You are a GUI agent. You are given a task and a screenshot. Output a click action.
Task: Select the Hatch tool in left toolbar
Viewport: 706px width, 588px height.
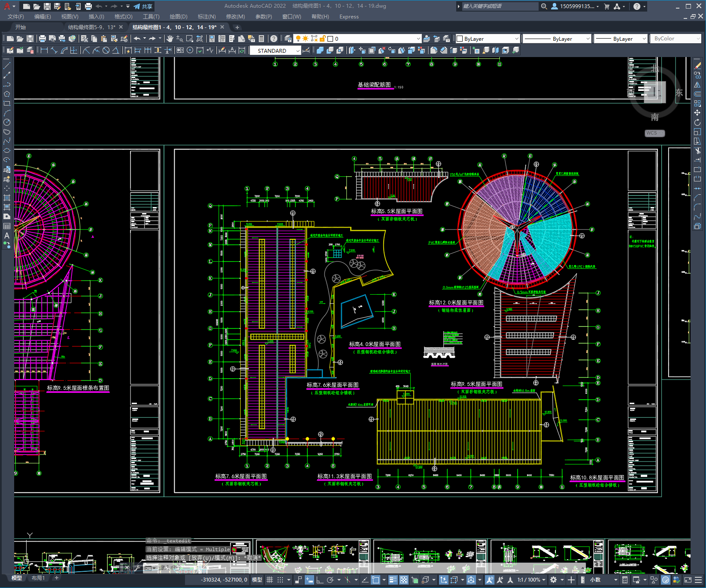click(7, 198)
